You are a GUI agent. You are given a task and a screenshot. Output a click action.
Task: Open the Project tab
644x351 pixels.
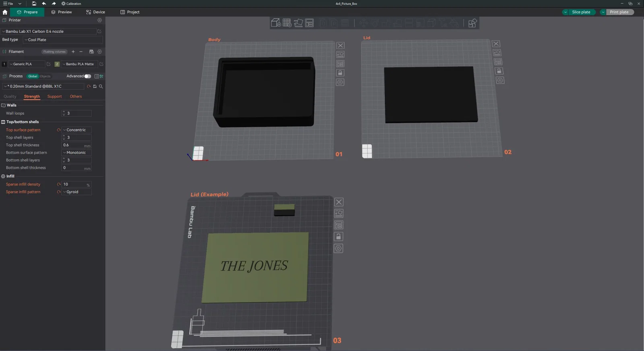[x=130, y=12]
